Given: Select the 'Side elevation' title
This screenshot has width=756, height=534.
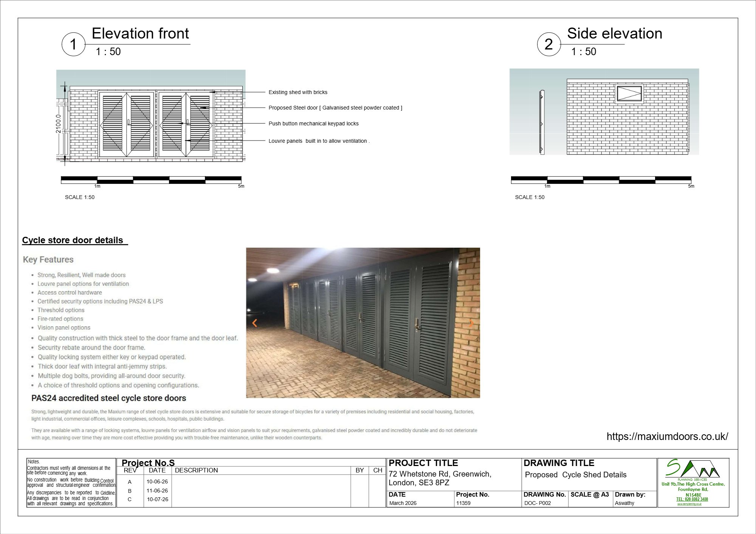Looking at the screenshot, I should pyautogui.click(x=615, y=34).
